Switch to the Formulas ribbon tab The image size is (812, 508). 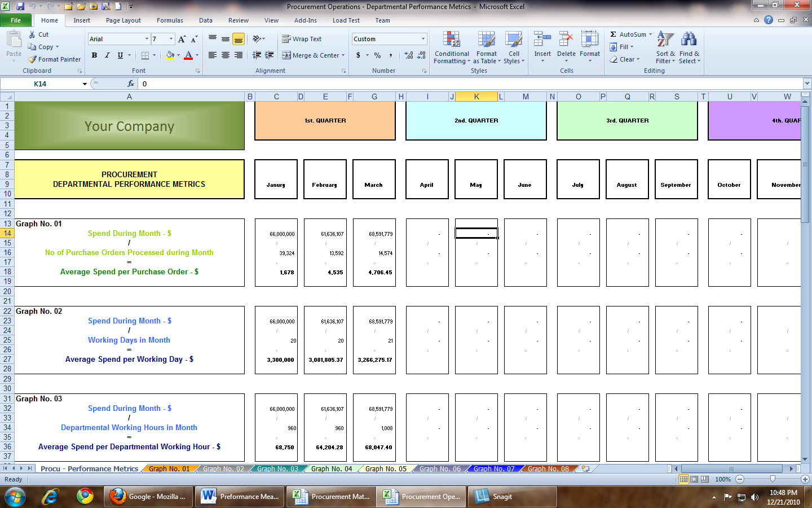170,20
